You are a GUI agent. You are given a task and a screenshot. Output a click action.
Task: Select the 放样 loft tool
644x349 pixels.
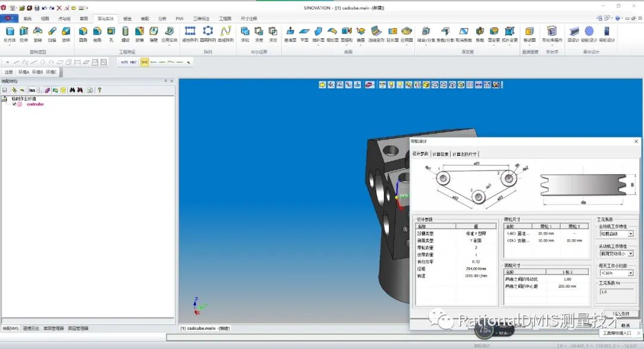(66, 34)
